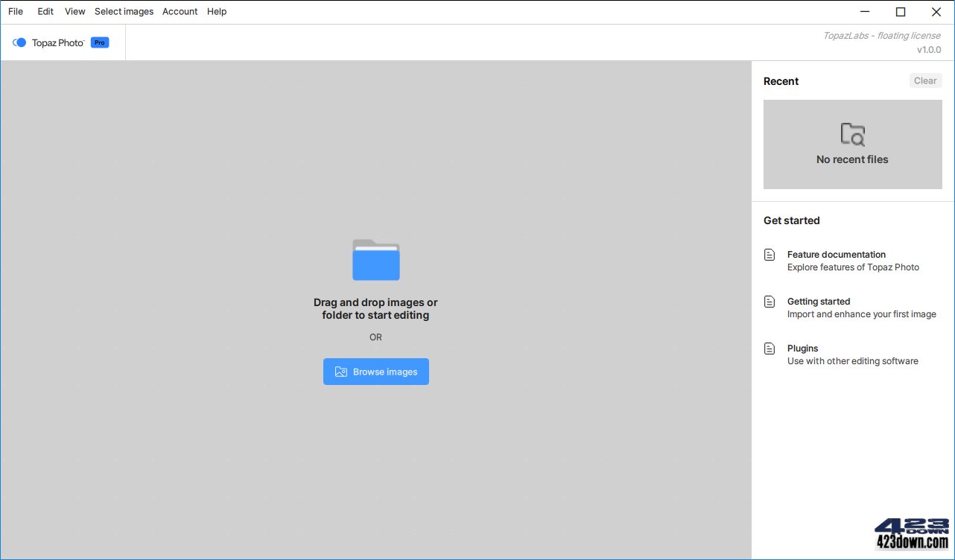Click the image icon inside Browse images
955x560 pixels.
(341, 372)
